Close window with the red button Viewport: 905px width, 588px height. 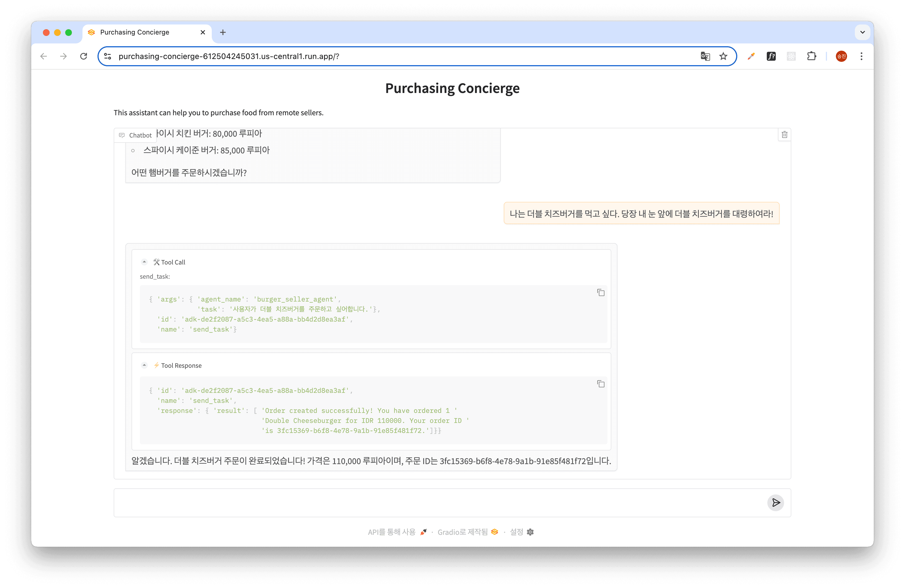46,32
